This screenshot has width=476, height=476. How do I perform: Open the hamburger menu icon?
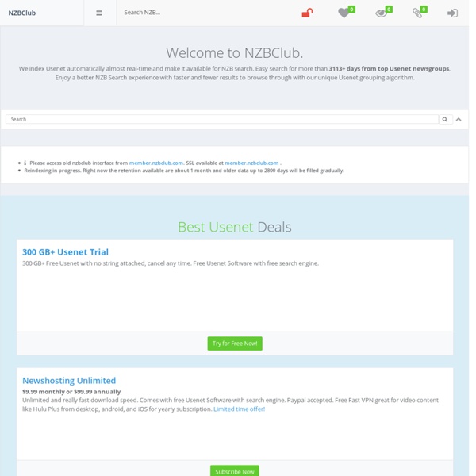[99, 13]
